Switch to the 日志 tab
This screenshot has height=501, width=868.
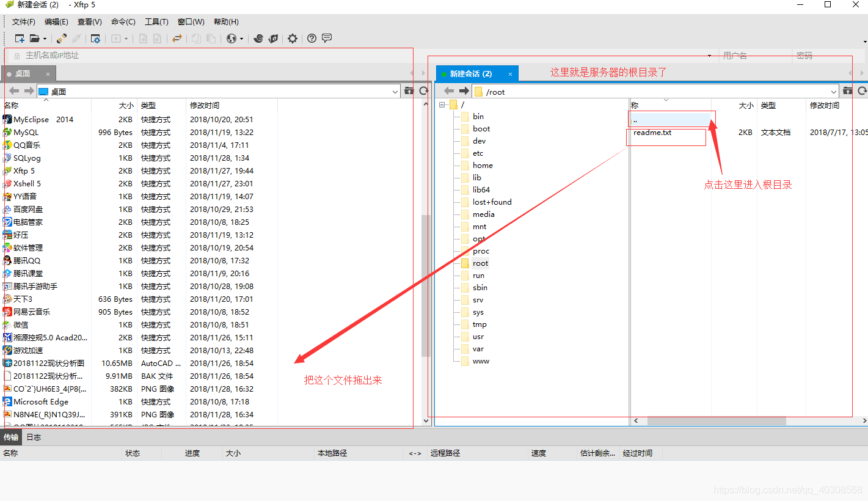[34, 437]
